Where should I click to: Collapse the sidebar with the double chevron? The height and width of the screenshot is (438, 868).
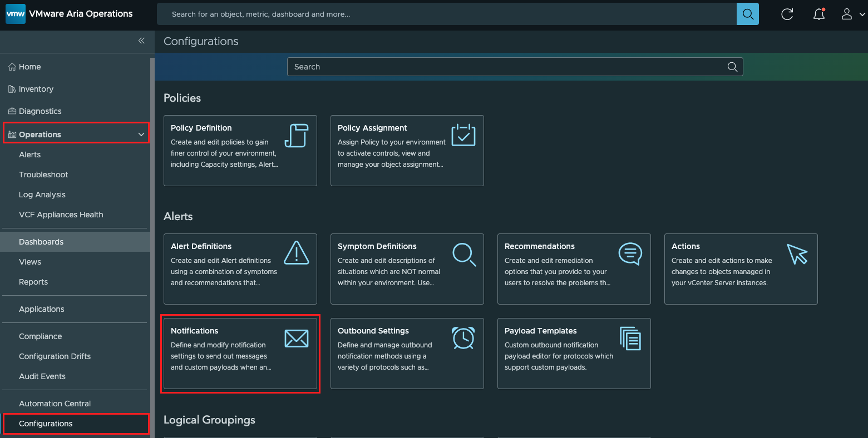click(x=141, y=41)
